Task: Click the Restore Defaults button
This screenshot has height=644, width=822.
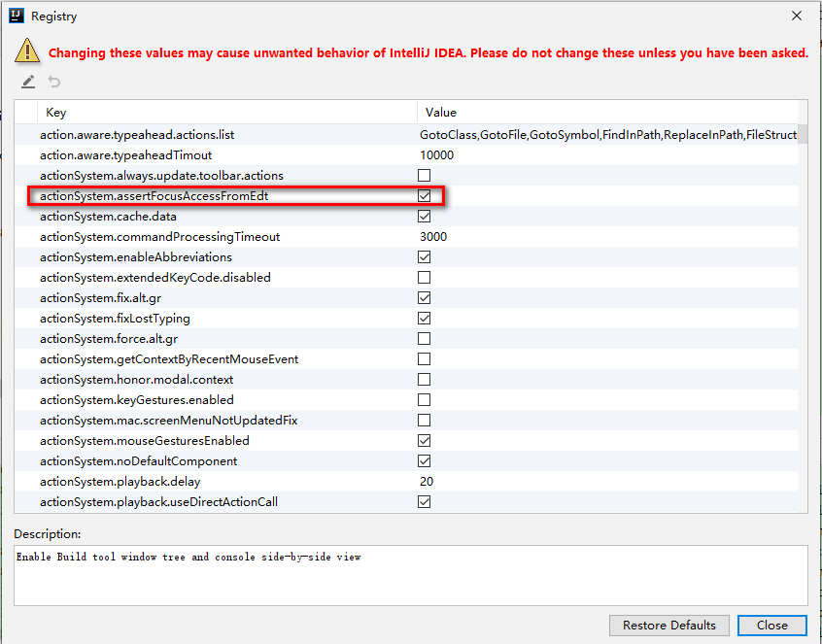Action: coord(668,626)
